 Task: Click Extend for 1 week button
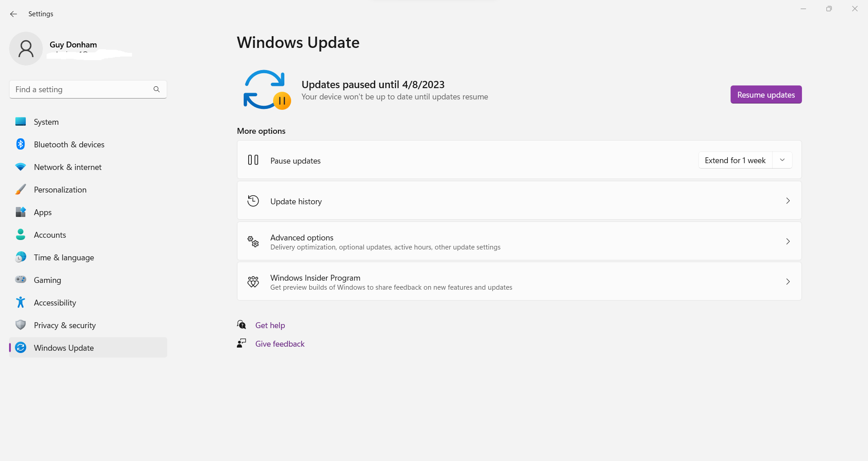(735, 160)
